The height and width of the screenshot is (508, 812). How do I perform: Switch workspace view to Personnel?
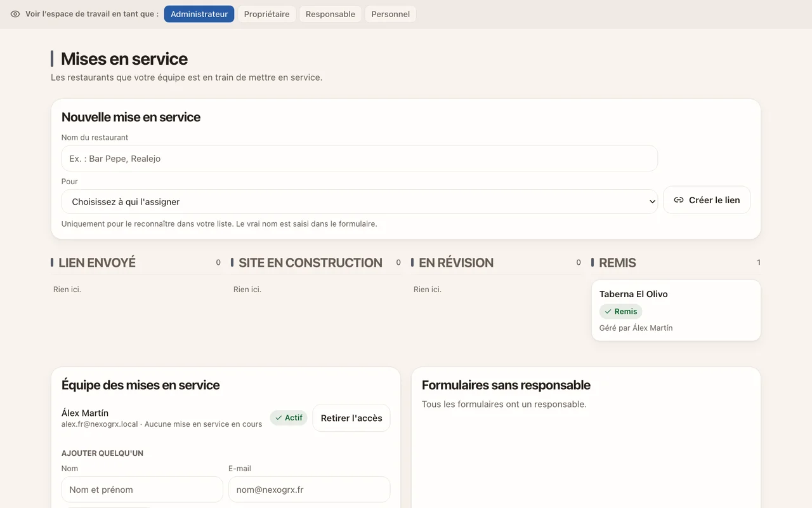[391, 14]
